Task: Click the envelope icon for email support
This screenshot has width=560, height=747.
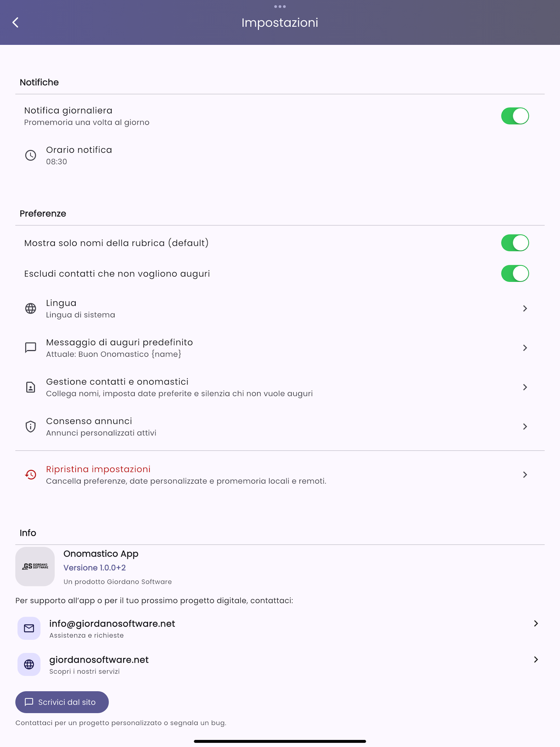Action: tap(29, 628)
